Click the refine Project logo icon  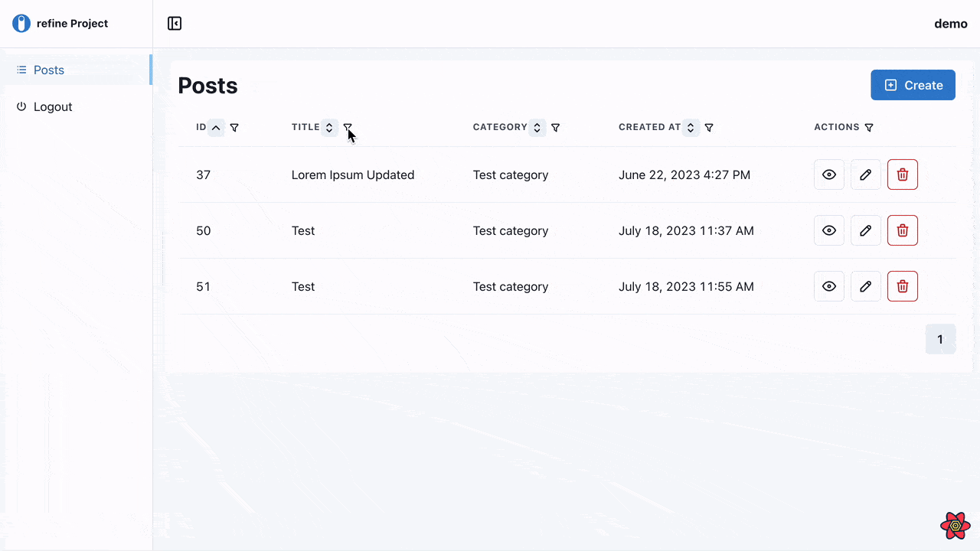pyautogui.click(x=21, y=24)
